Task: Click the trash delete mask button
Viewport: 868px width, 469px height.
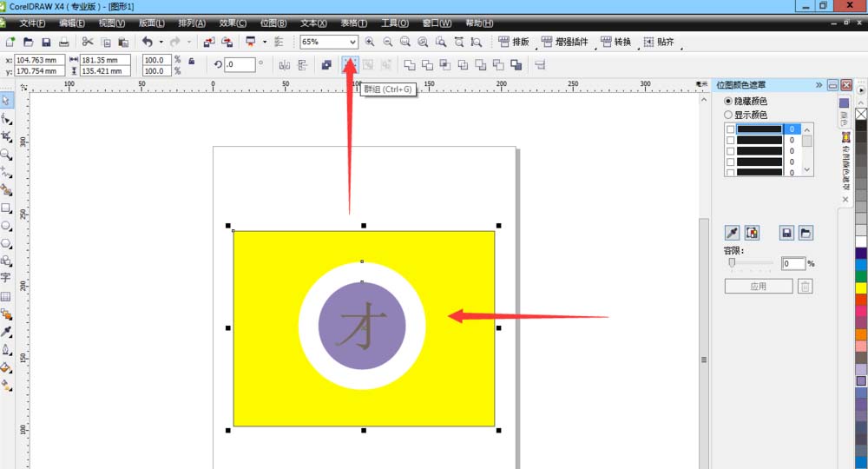Action: tap(805, 287)
